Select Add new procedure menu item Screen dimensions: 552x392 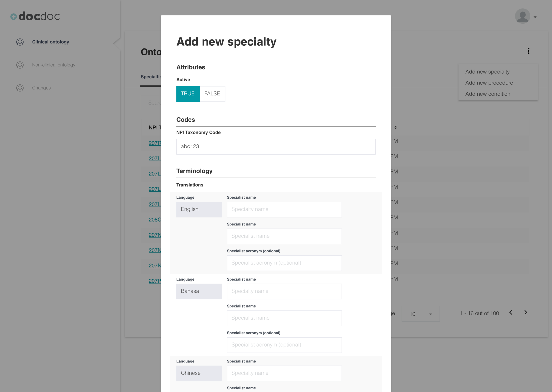click(x=489, y=83)
